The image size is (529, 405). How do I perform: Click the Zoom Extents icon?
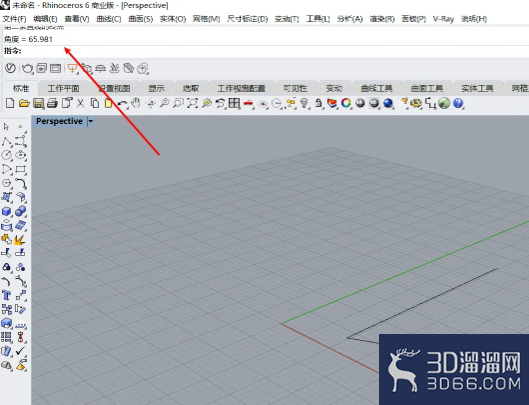[x=193, y=103]
